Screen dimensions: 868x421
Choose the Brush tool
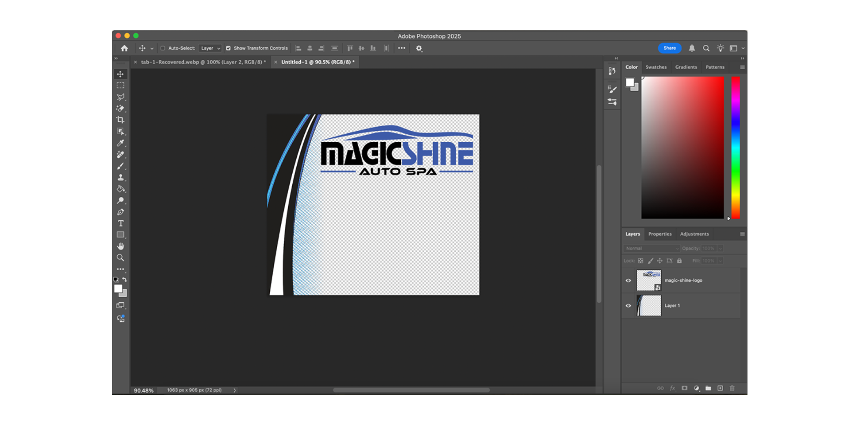click(120, 166)
